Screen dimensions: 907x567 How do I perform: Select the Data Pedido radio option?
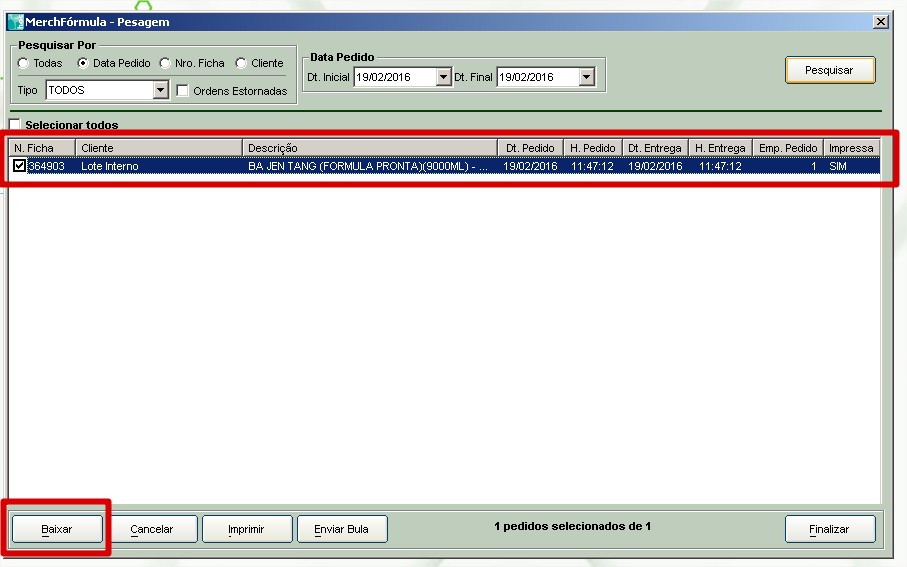[83, 63]
